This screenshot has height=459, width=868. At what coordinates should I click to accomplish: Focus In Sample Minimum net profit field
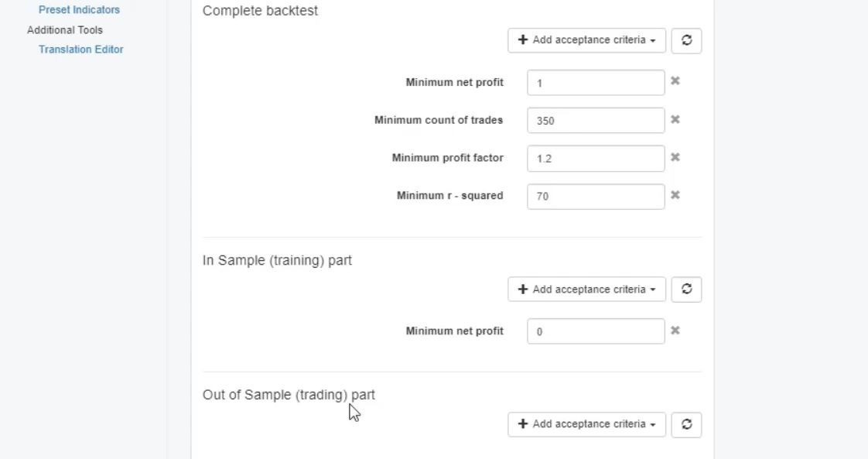click(595, 331)
